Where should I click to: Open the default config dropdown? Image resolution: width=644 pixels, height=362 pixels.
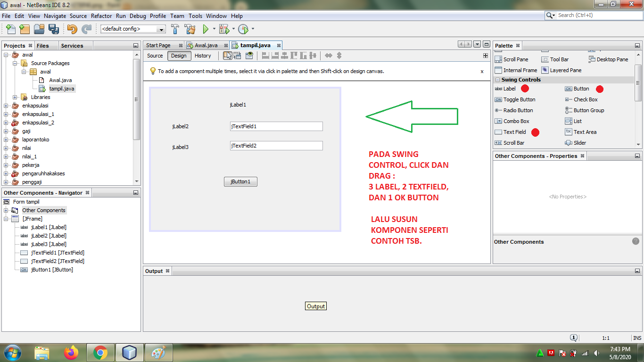[162, 29]
